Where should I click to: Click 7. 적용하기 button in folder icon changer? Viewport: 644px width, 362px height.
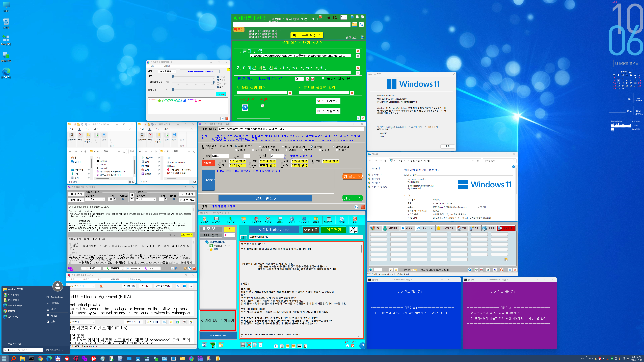(328, 111)
